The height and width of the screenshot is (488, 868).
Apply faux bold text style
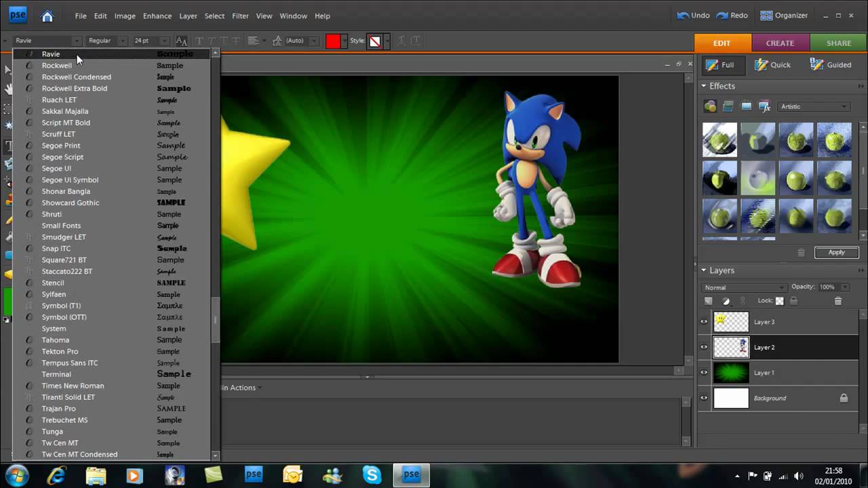click(199, 41)
